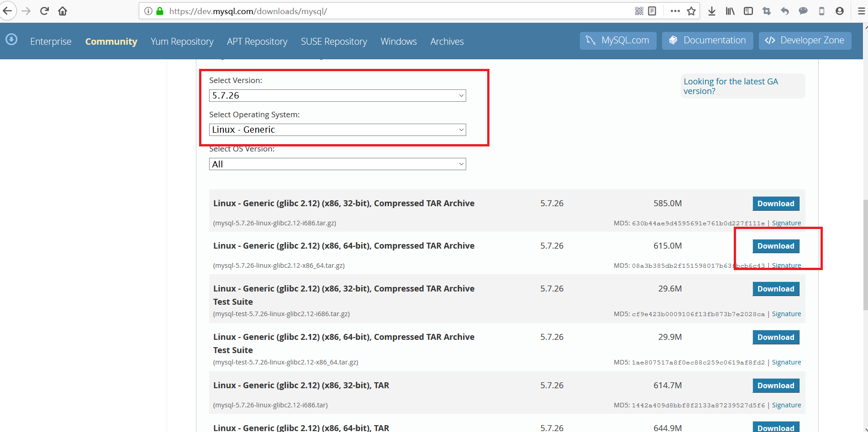
Task: Click MD5 value cf9e423b0009106f13fb873b7e2028ca
Action: click(698, 314)
